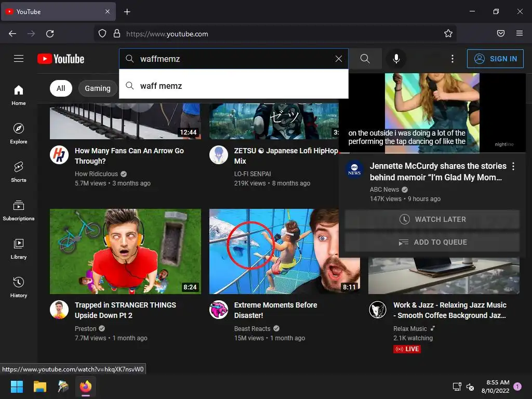Open 'Jennette McCurdy shares the stories' title
Viewport: 532px width, 399px height.
coord(438,171)
